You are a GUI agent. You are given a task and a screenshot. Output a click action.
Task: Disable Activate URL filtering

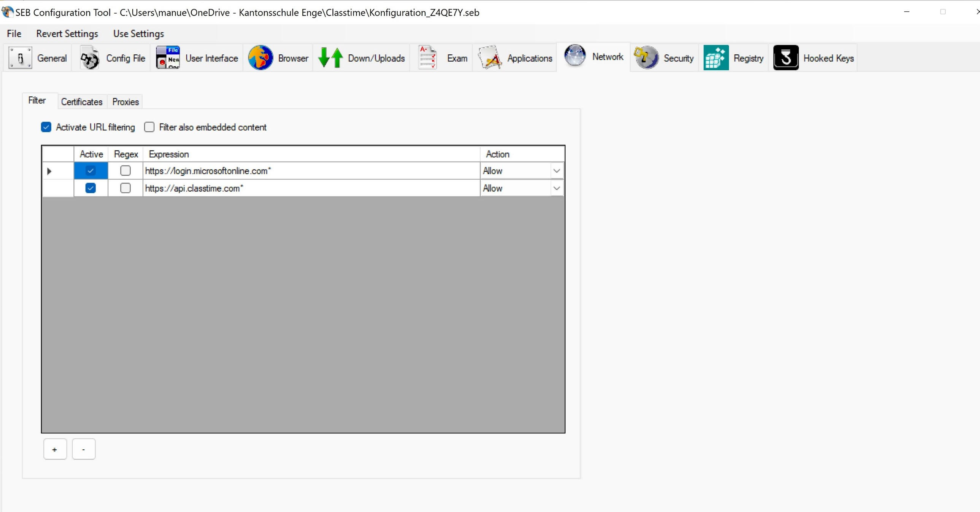tap(46, 127)
